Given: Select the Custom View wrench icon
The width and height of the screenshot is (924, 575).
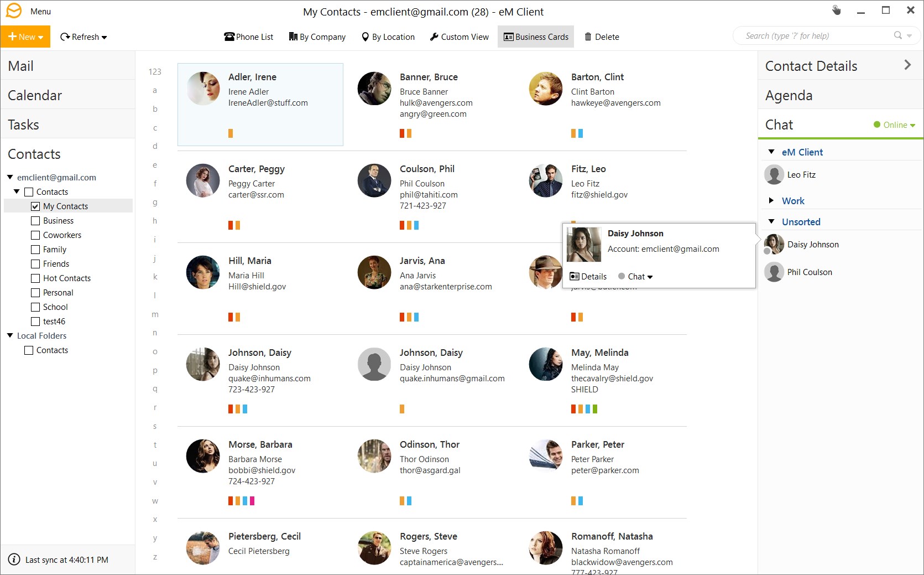Looking at the screenshot, I should coord(434,37).
